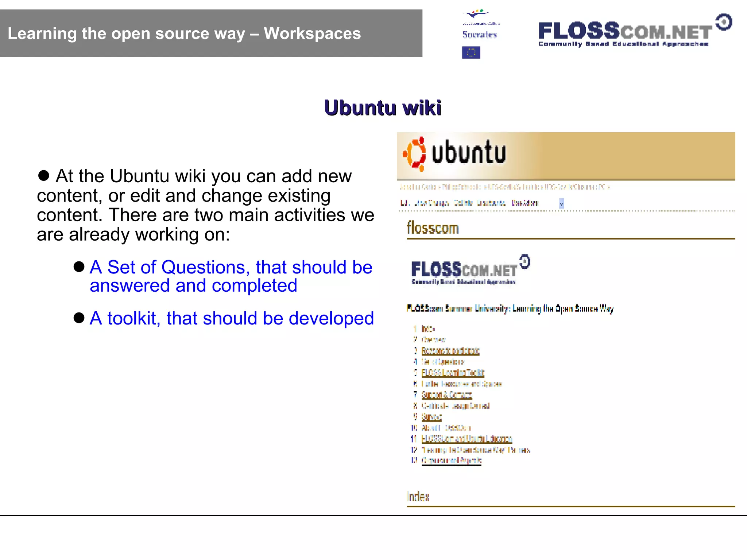Click the 'Ubuntu wiki' slide title
Viewport: 747px width, 560px height.
383,108
